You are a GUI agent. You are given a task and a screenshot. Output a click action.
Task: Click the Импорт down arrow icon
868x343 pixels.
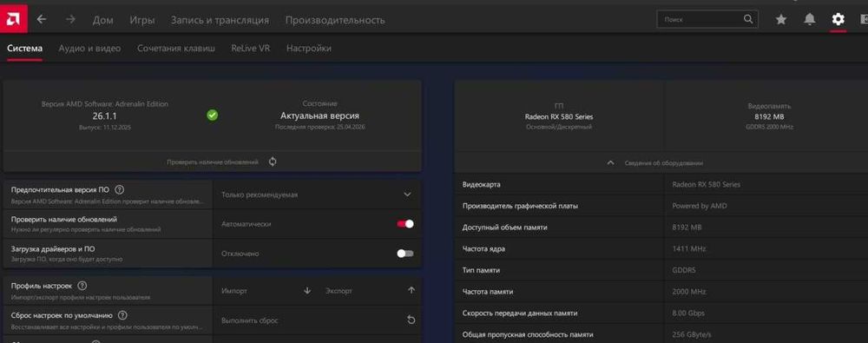pos(307,290)
